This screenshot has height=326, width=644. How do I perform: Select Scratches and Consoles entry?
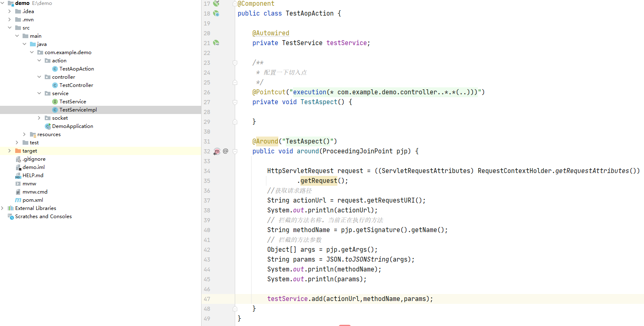[x=44, y=217]
